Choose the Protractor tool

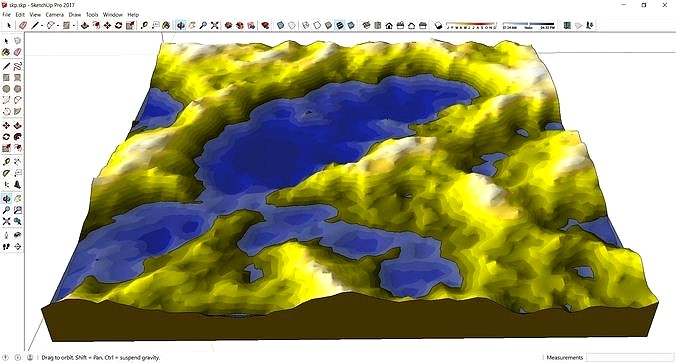[x=6, y=173]
